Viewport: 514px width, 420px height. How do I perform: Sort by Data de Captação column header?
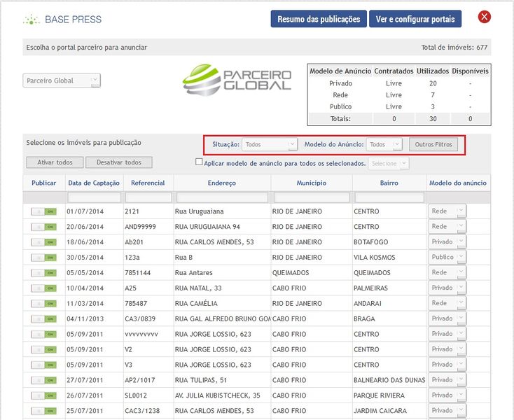(93, 183)
